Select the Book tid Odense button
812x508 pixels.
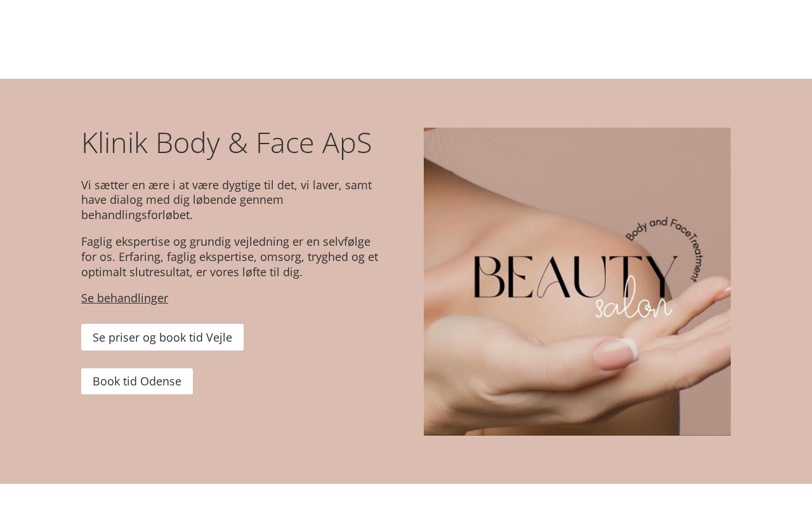137,381
